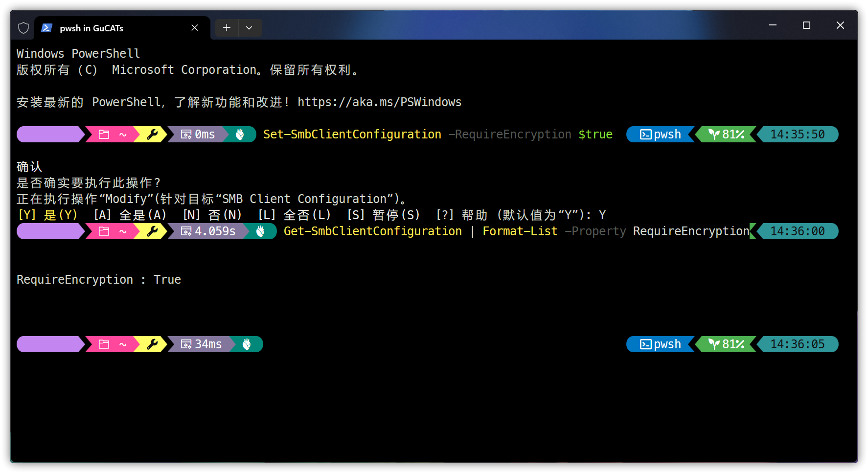
Task: Open the new tab dropdown chevron
Action: coord(250,28)
